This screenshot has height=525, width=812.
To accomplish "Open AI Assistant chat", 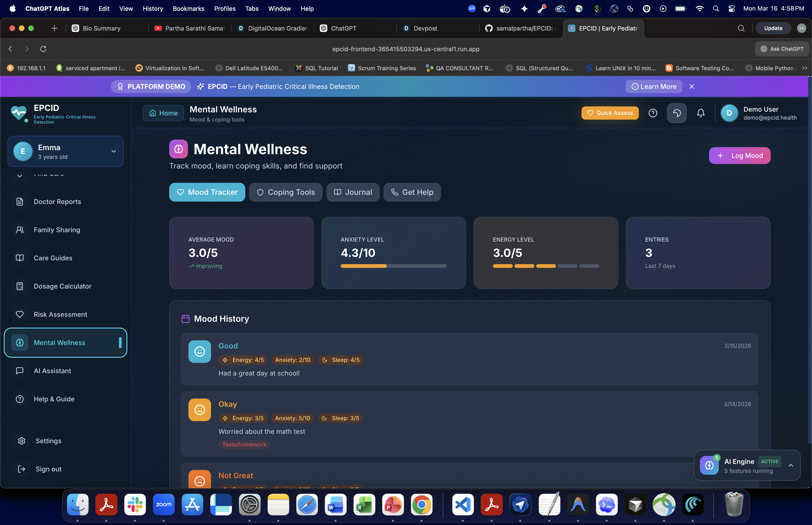I will (52, 371).
